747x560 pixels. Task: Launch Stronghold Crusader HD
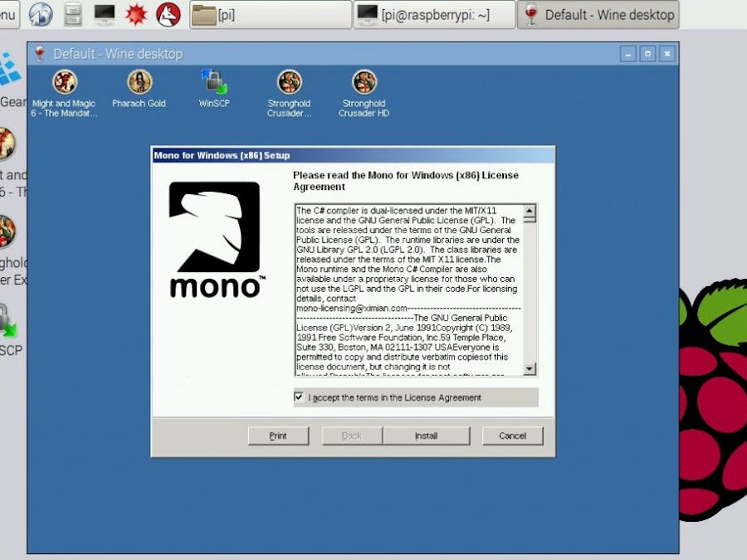[364, 83]
